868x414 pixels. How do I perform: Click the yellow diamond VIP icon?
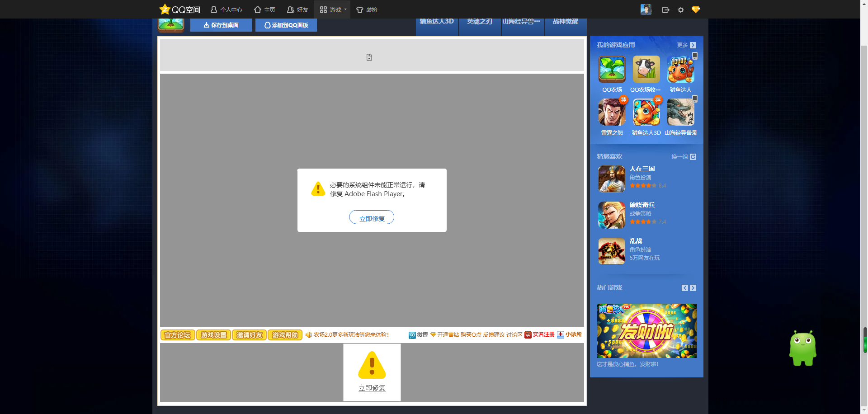(696, 9)
